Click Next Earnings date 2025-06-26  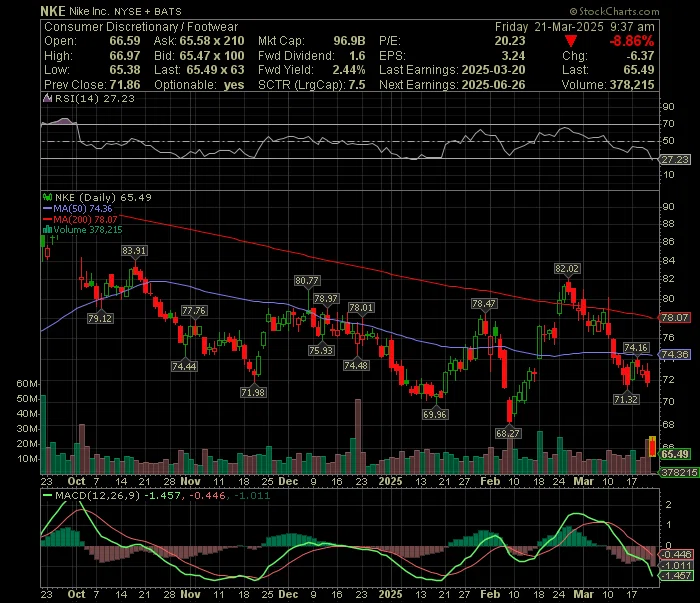pos(493,85)
